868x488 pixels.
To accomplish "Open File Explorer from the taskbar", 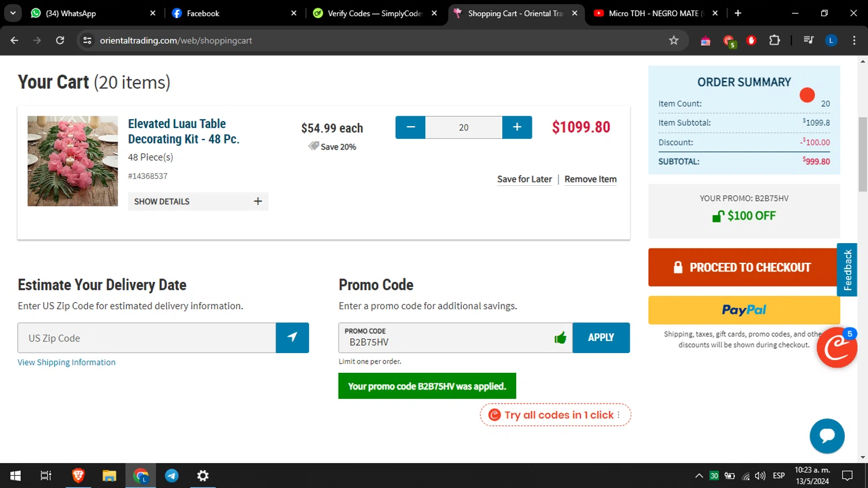I will pyautogui.click(x=109, y=476).
